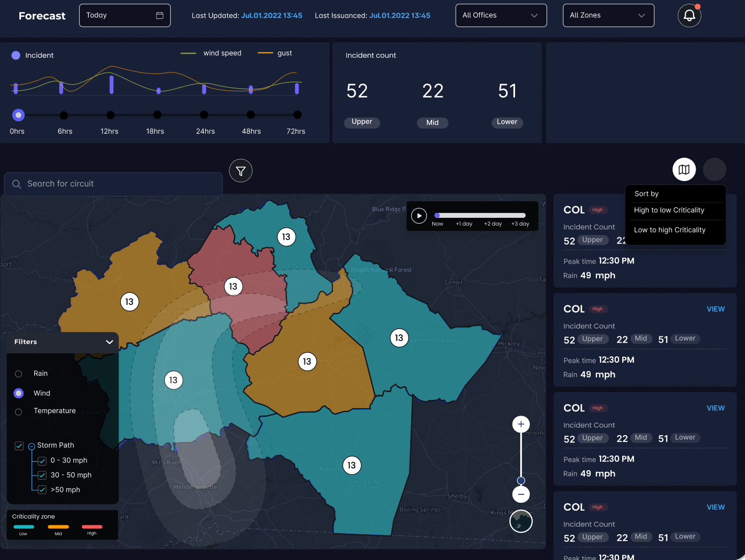This screenshot has height=560, width=745.
Task: Zoom out on the map with the minus button
Action: [521, 494]
